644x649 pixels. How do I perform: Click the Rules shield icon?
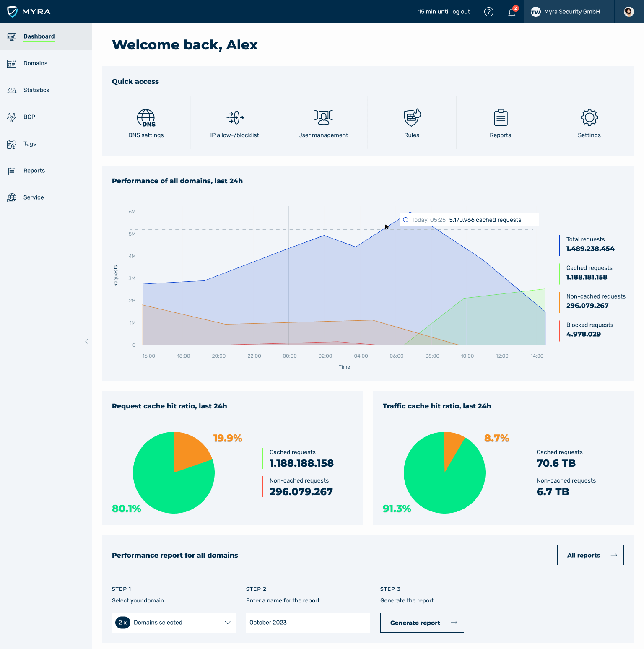pyautogui.click(x=412, y=118)
